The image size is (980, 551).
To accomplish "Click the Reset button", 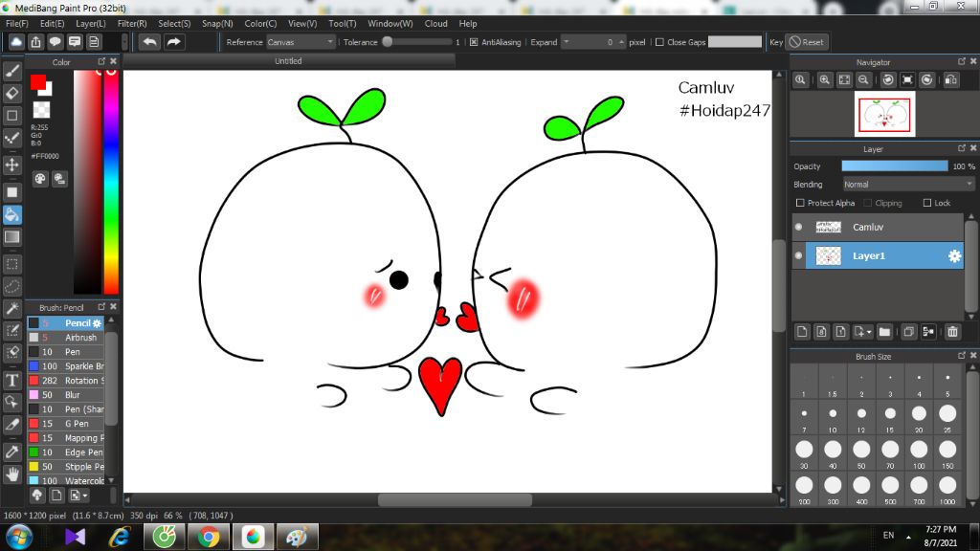I will click(806, 42).
